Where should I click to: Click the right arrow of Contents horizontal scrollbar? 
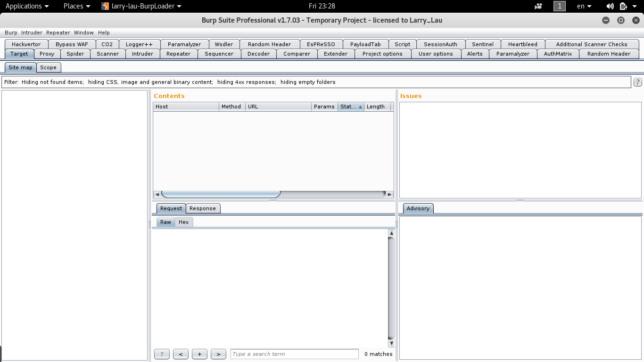click(x=389, y=194)
